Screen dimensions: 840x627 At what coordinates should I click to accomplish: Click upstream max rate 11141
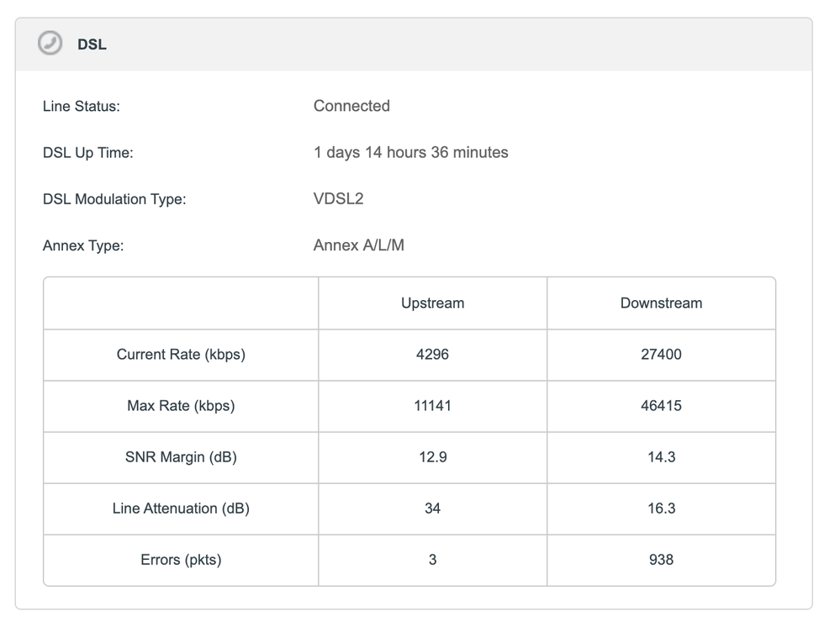[x=432, y=405]
